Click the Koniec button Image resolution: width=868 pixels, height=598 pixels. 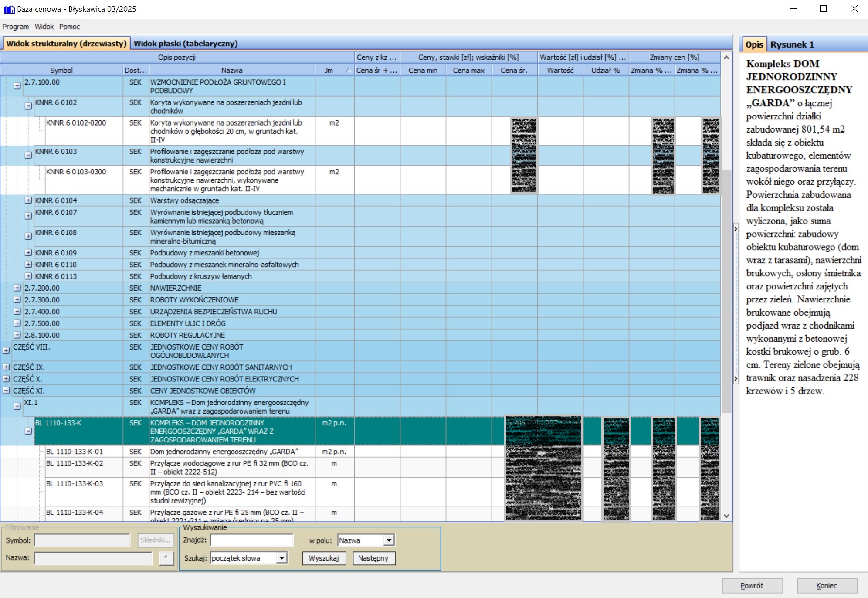coord(827,586)
